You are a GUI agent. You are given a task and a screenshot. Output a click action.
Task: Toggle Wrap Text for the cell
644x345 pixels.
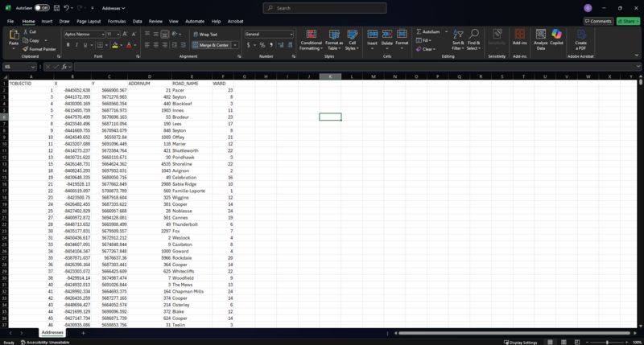[x=206, y=35]
